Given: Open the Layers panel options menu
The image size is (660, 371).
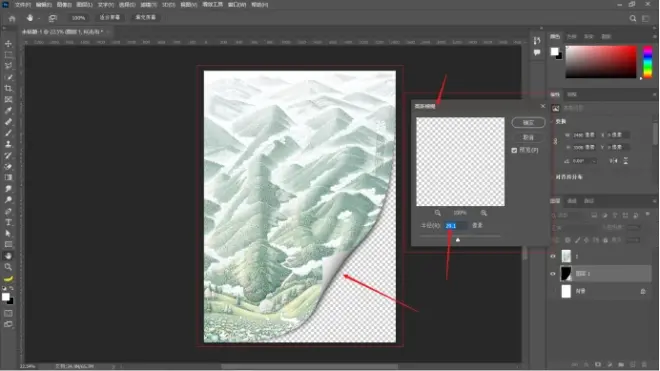Looking at the screenshot, I should tap(655, 201).
